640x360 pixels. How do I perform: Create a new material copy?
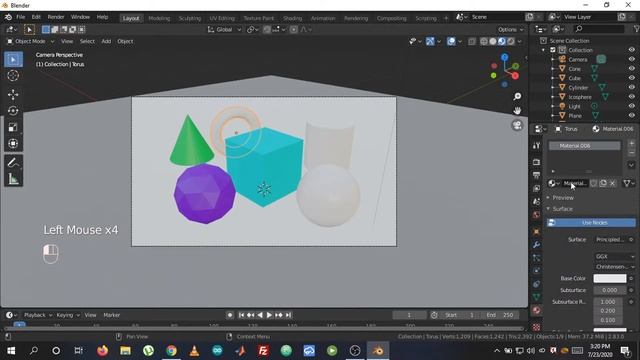click(603, 183)
